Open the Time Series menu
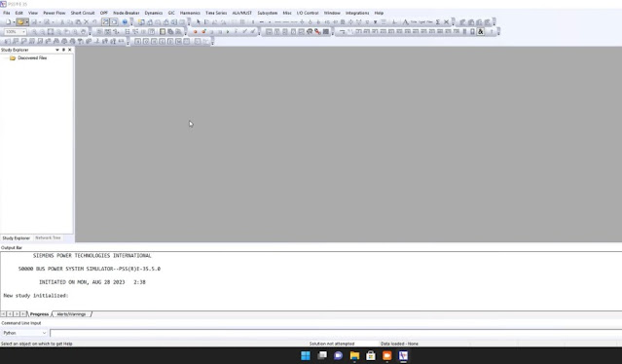 [x=216, y=13]
